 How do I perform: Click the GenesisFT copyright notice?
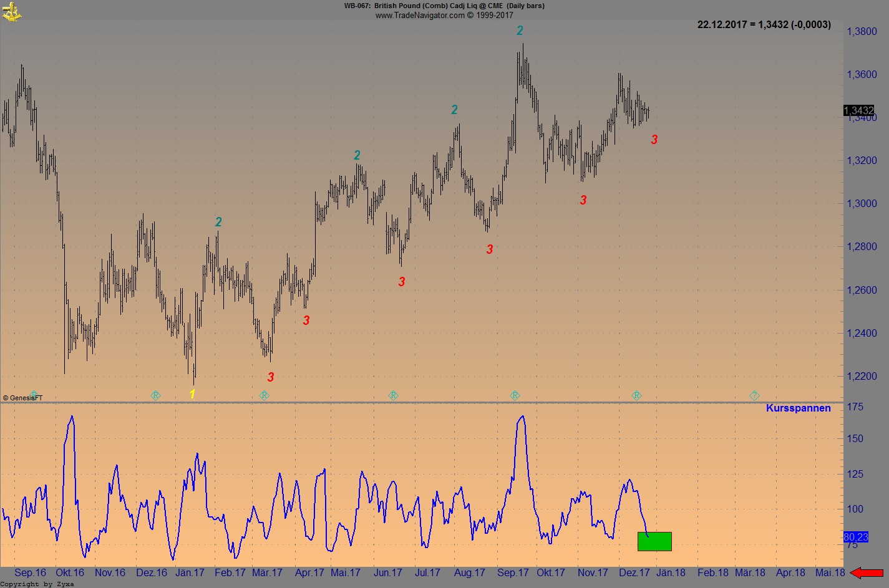tap(22, 397)
